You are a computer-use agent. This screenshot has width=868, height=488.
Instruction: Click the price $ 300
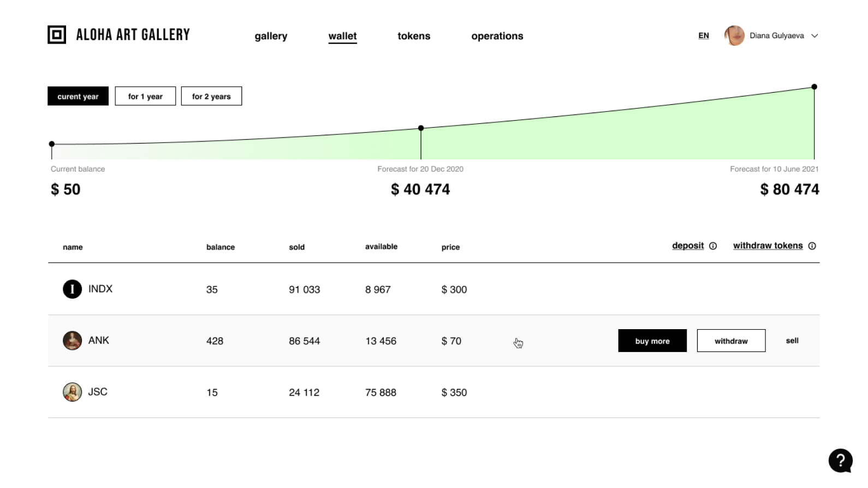click(454, 290)
